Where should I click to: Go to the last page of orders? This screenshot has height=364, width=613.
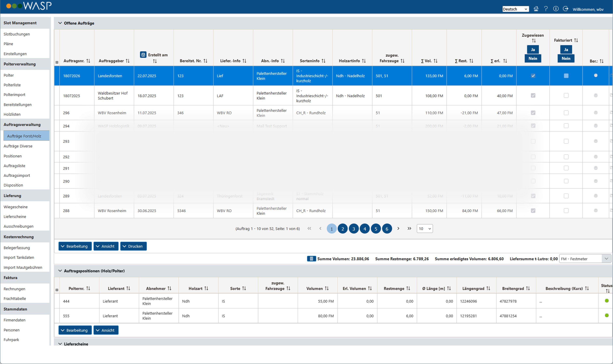tap(409, 228)
